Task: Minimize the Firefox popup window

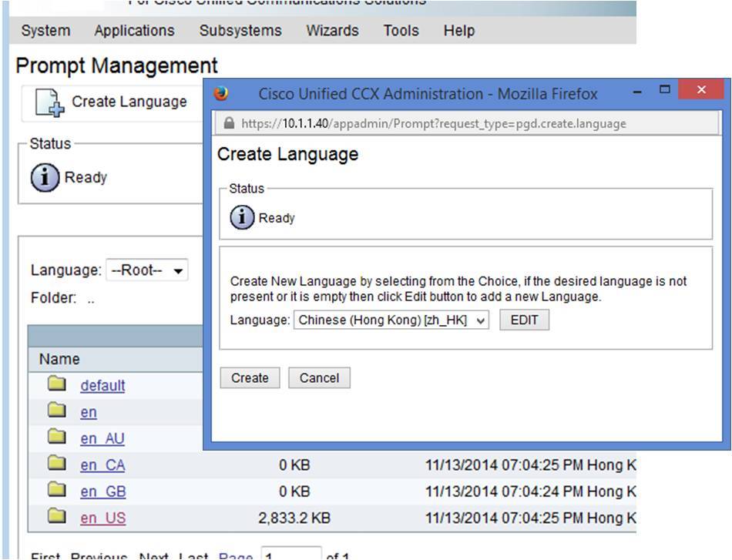Action: (x=636, y=92)
